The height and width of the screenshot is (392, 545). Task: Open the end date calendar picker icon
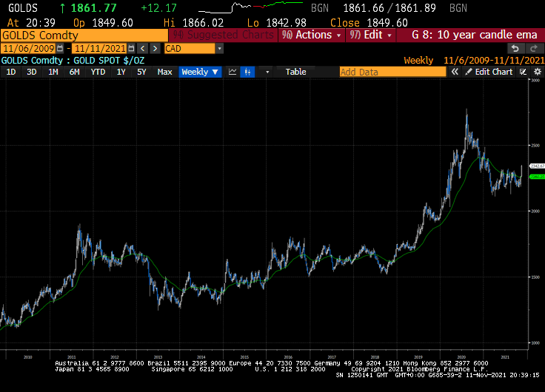click(x=131, y=48)
